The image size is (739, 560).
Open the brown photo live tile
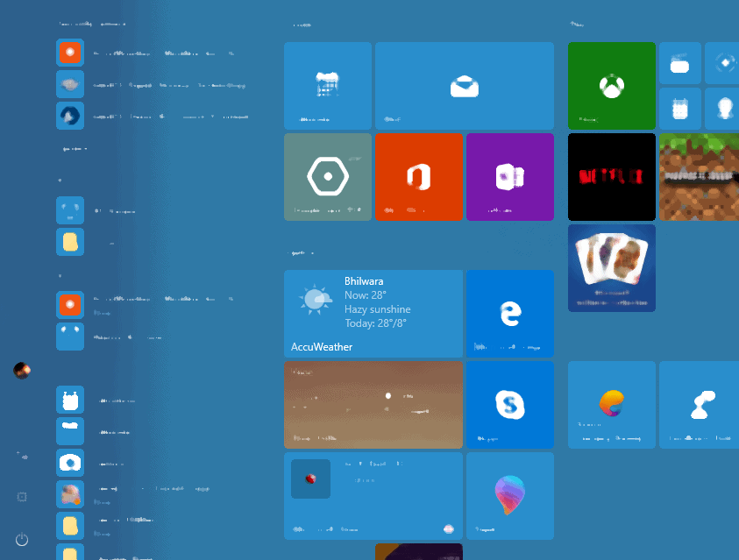tap(373, 405)
